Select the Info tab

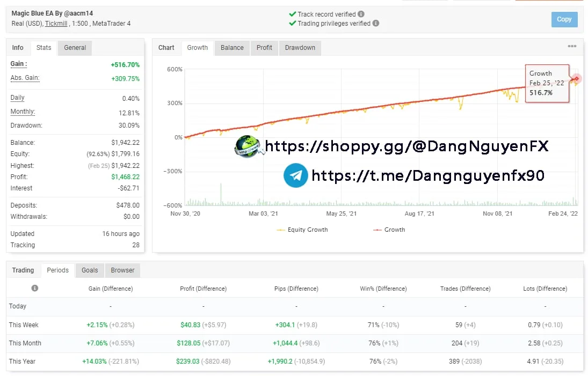[x=18, y=48]
